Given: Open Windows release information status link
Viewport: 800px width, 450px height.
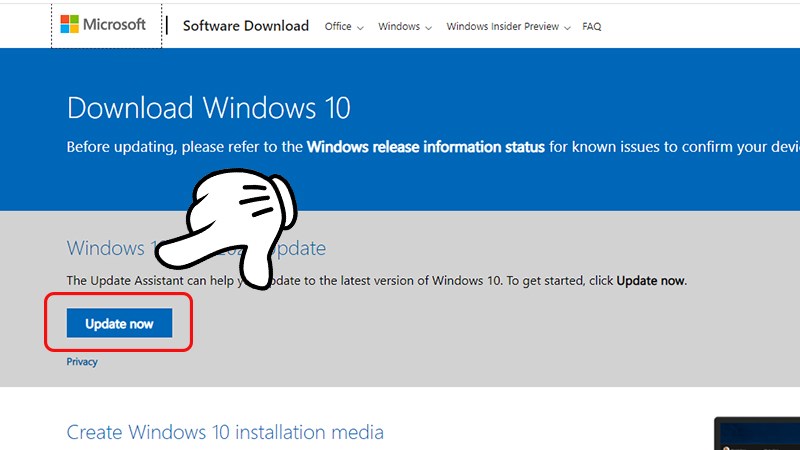Looking at the screenshot, I should pos(426,147).
